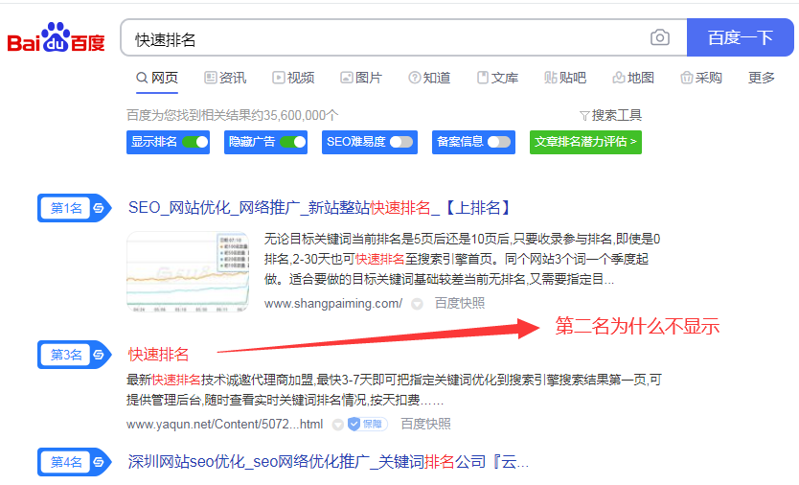Open 百度快照 for yaqun.net result
Screen dimensions: 799x485
425,424
